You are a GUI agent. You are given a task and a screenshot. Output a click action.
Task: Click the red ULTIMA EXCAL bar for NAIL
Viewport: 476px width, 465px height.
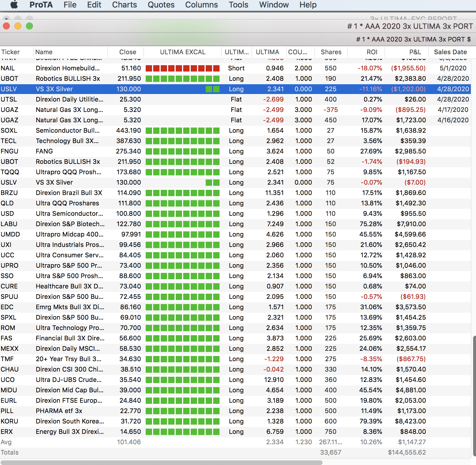coord(183,68)
